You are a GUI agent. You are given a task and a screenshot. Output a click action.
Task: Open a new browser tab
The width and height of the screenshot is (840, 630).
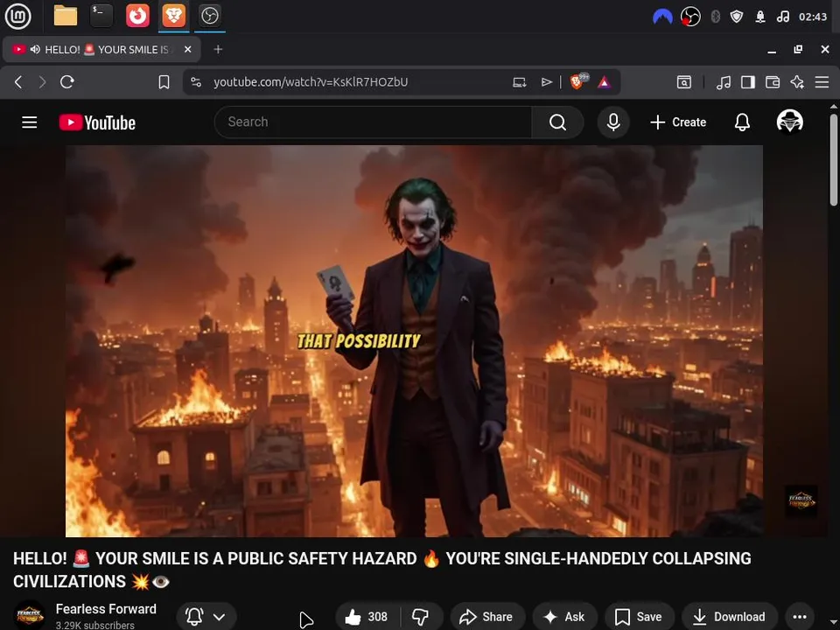pos(218,49)
